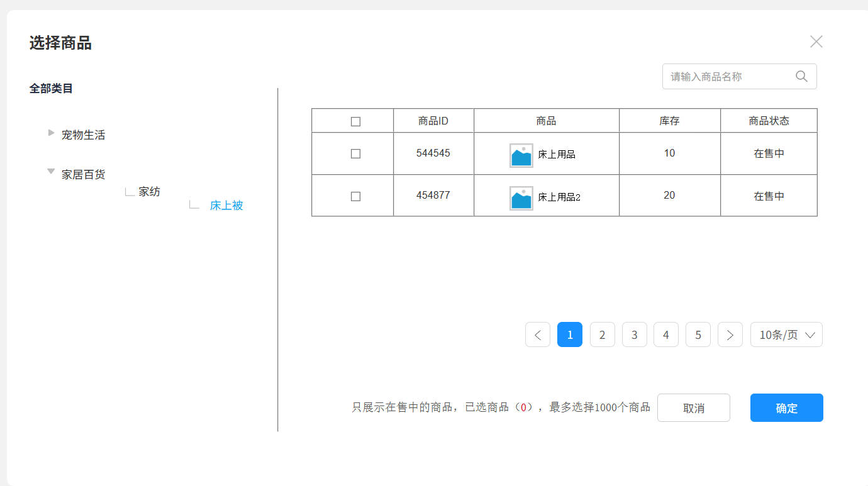Screen dimensions: 868x486
Task: Jump to page 2
Action: pos(602,334)
